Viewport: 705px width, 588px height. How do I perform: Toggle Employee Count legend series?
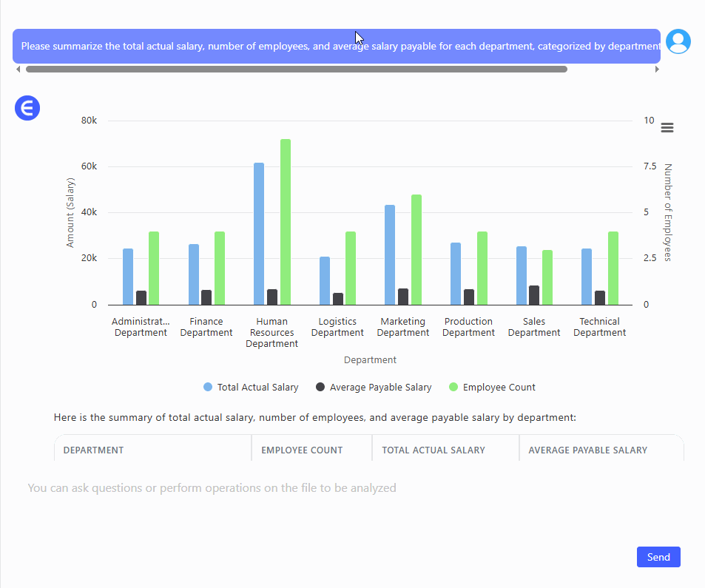point(492,387)
